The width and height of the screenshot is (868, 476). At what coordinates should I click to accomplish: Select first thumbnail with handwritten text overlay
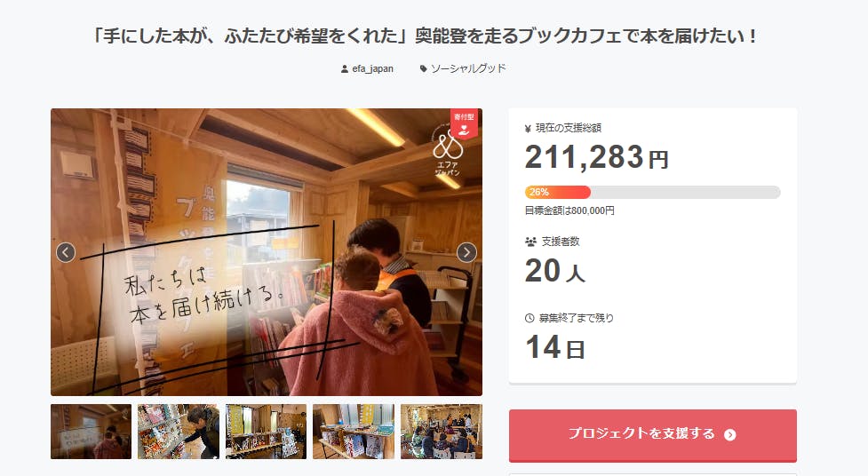click(x=91, y=432)
